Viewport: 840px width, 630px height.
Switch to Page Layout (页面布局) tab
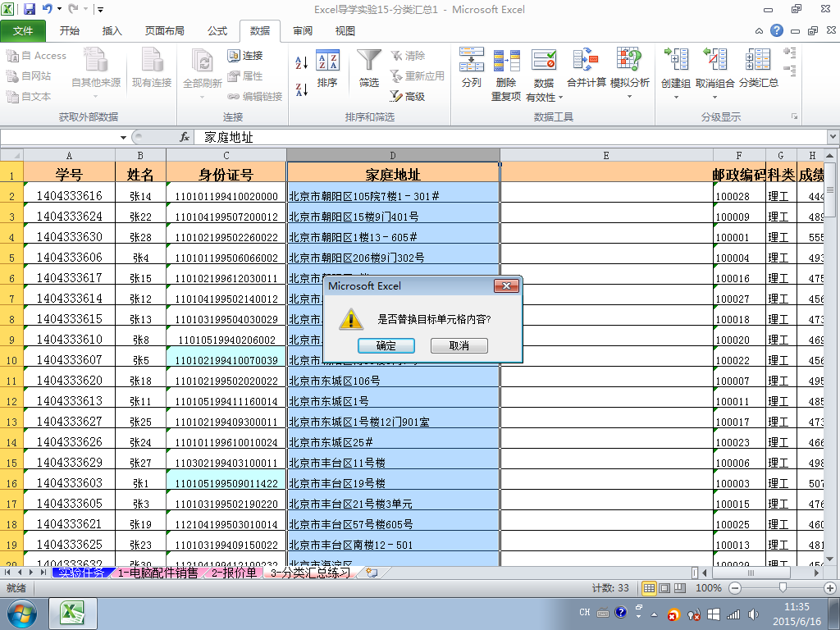point(164,30)
